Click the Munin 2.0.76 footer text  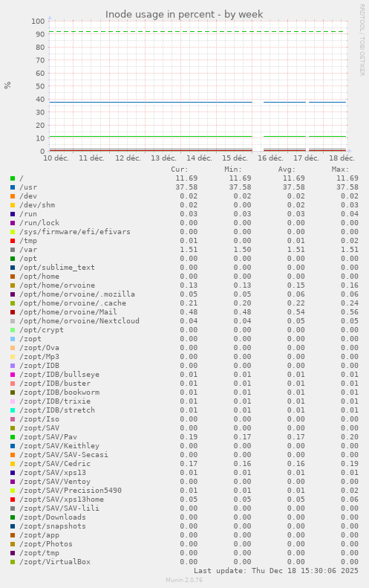coord(184,580)
